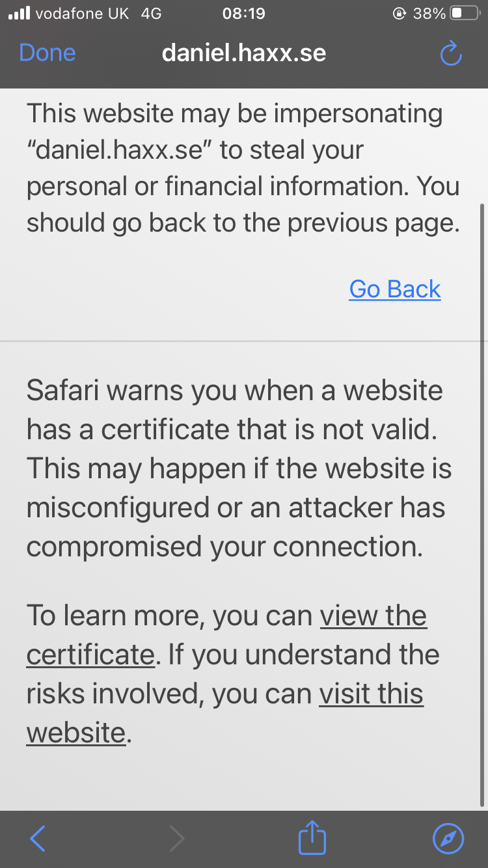This screenshot has height=868, width=488.
Task: Tap the impersonation warning paragraph text
Action: point(243,168)
